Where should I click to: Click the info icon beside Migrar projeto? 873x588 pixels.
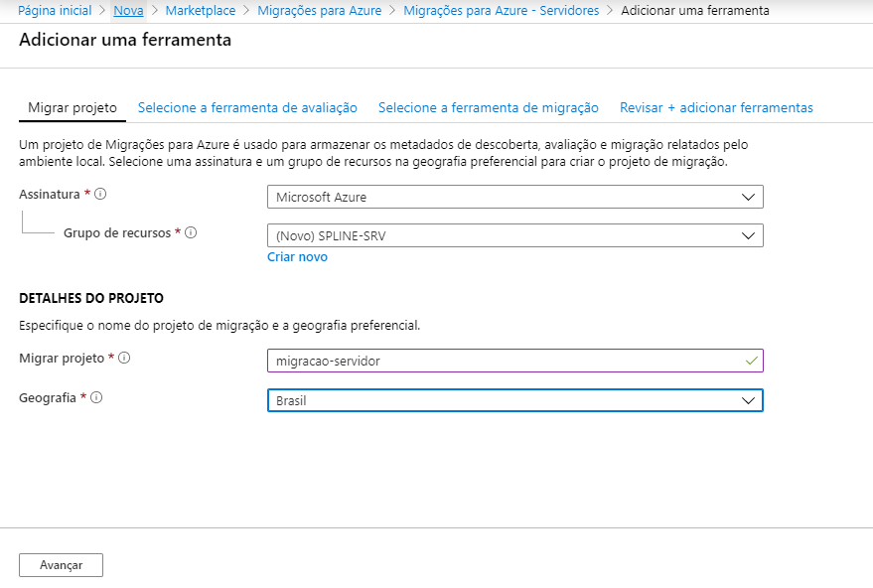125,358
